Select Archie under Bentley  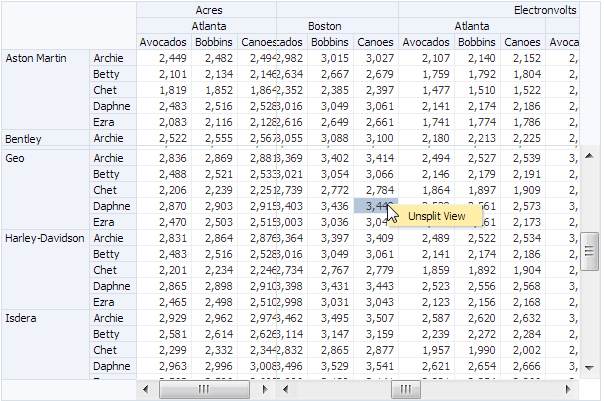tap(113, 138)
